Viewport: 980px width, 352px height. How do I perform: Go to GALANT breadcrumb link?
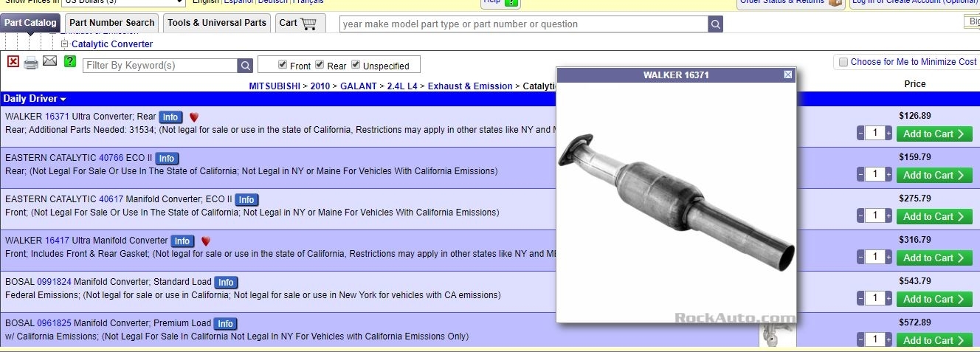pos(359,86)
